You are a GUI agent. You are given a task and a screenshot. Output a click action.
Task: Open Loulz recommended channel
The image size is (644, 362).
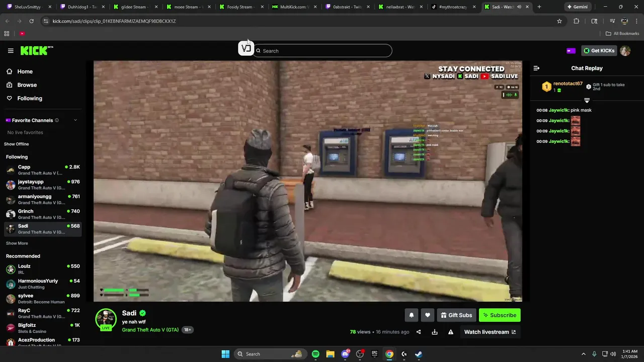click(x=43, y=269)
